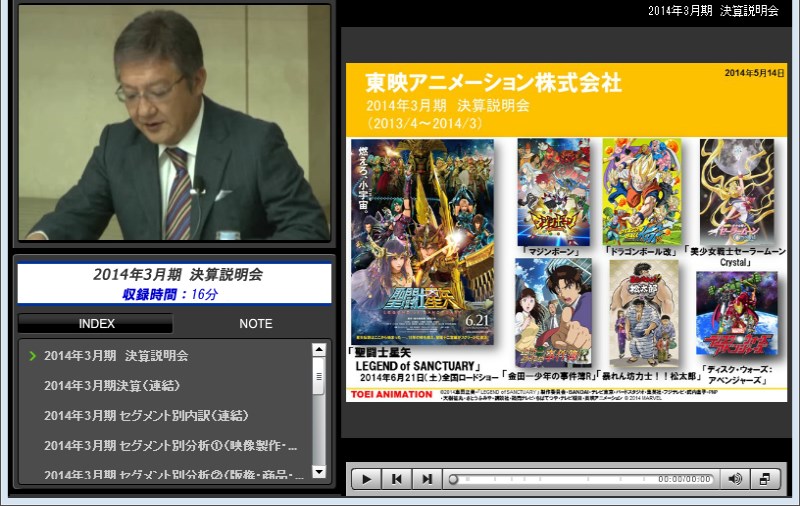Select index item セグメント別内訳(連結)
800x506 pixels.
[146, 415]
